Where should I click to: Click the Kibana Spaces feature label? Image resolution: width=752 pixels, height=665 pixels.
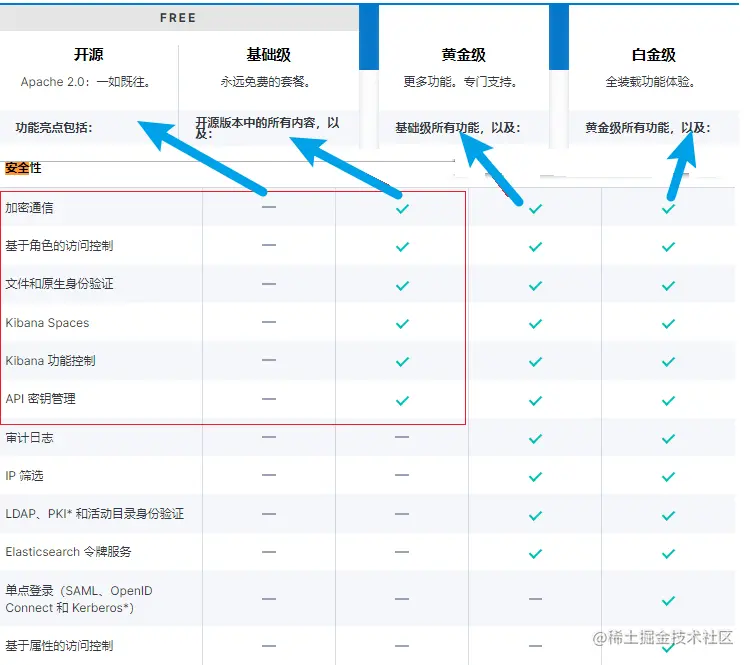[x=47, y=323]
